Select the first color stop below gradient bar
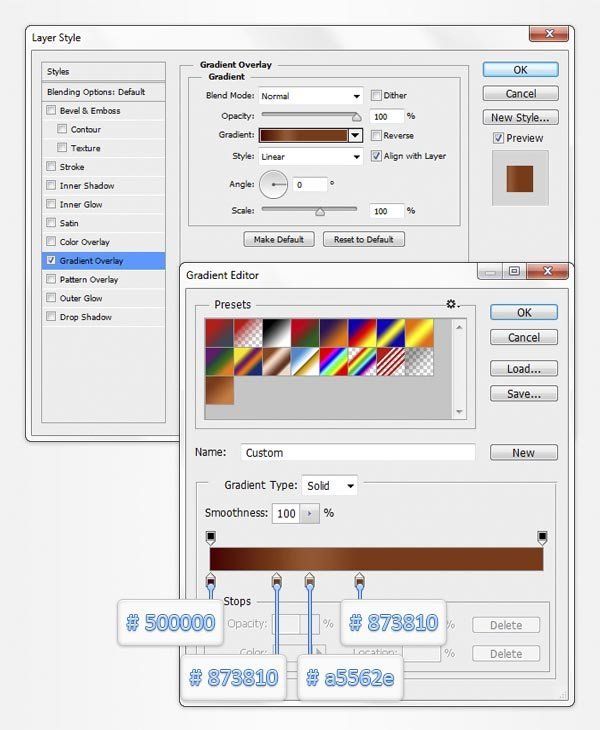This screenshot has height=730, width=600. (210, 580)
